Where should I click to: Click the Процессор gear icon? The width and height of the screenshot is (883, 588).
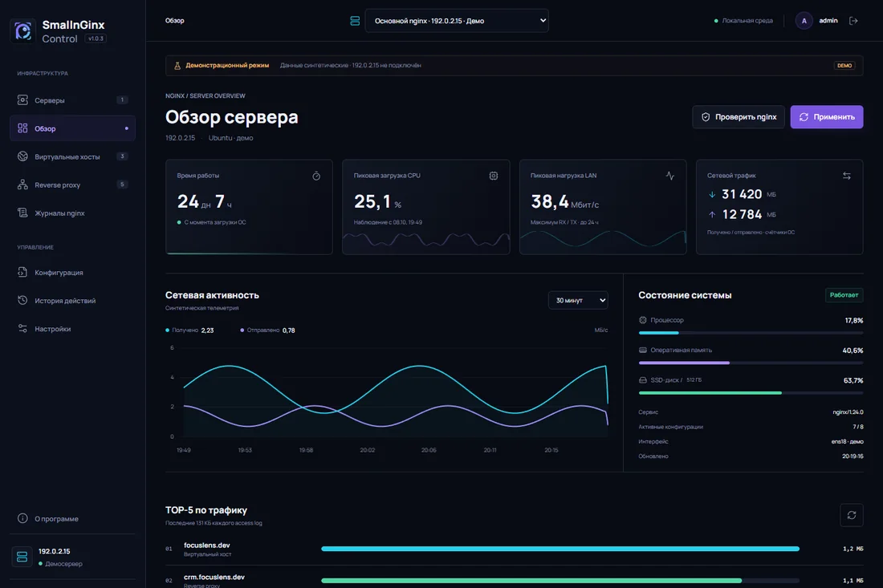click(642, 320)
